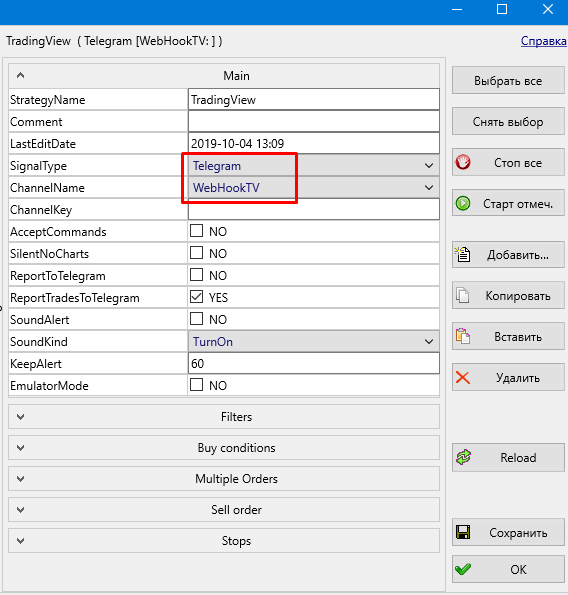Image resolution: width=568 pixels, height=595 pixels.
Task: Click the Добавить new document icon
Action: click(463, 254)
